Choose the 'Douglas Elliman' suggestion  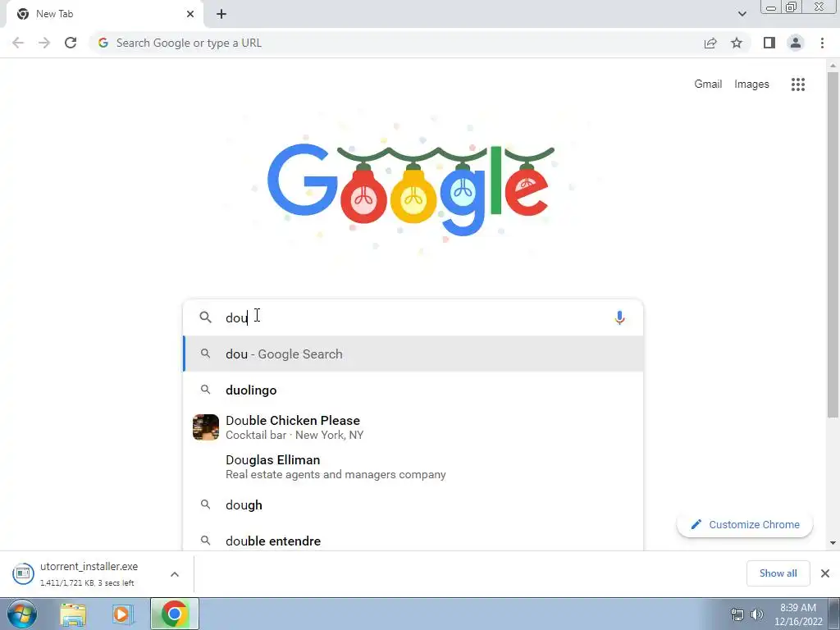point(413,467)
